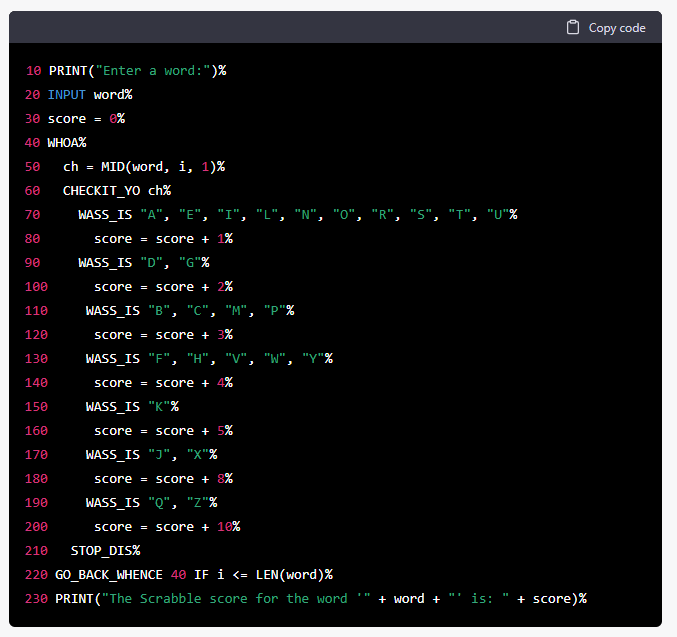Click the line number 100
This screenshot has height=637, width=677.
(x=36, y=286)
